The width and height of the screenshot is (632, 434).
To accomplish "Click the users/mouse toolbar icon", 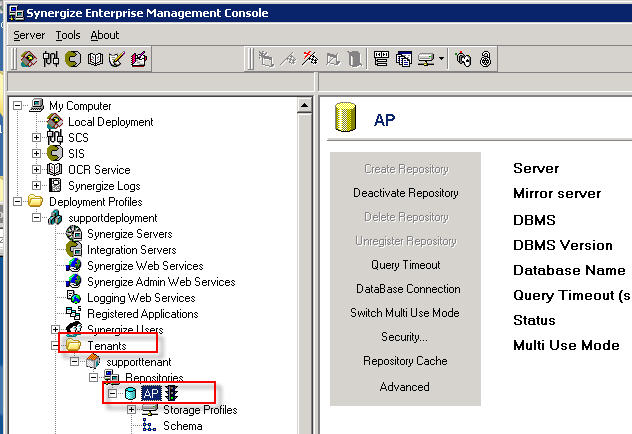I will 463,59.
